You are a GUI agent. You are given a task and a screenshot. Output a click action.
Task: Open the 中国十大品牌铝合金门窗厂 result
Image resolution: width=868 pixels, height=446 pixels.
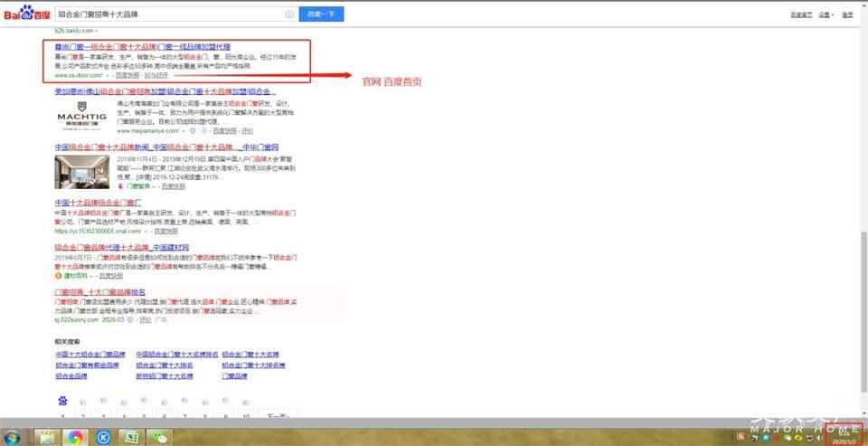click(99, 202)
